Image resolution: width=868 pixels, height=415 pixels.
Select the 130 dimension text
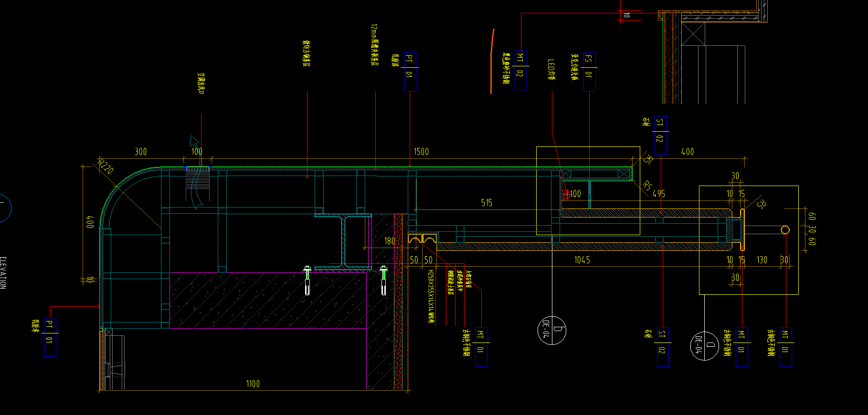pos(762,260)
